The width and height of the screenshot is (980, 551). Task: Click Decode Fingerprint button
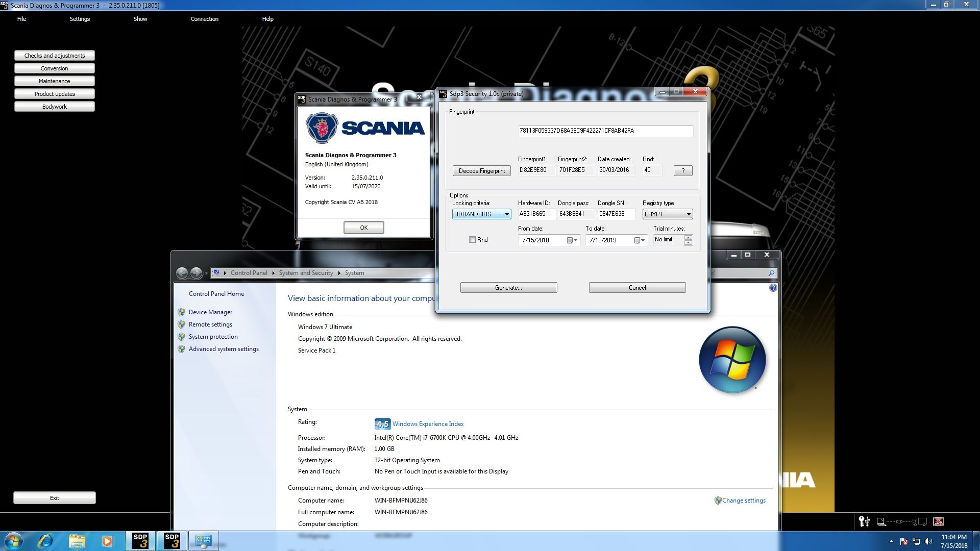tap(482, 171)
